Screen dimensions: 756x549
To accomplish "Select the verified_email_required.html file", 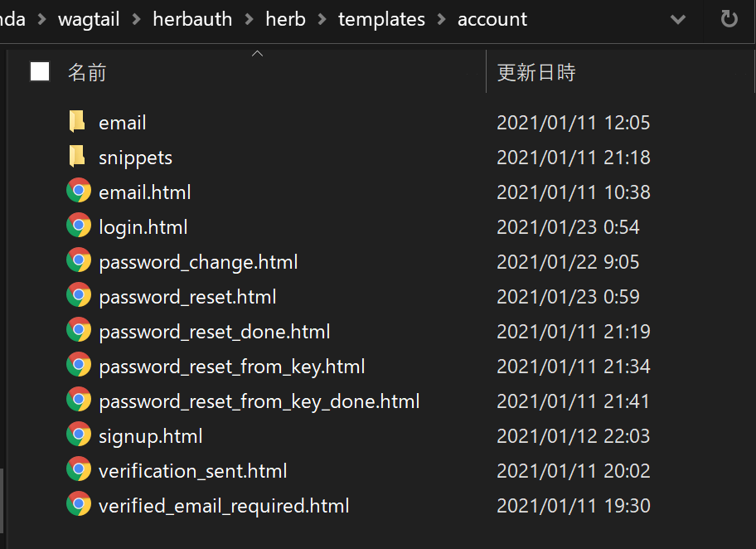I will click(x=224, y=505).
